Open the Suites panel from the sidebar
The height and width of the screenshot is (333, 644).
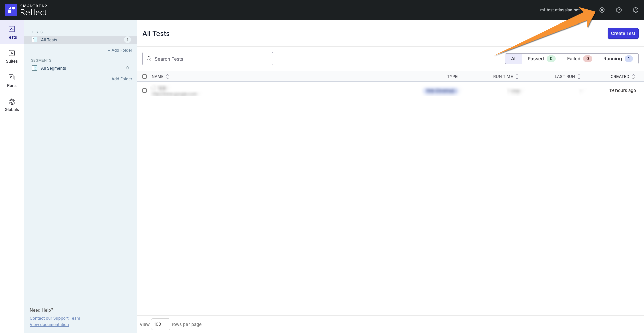[12, 56]
